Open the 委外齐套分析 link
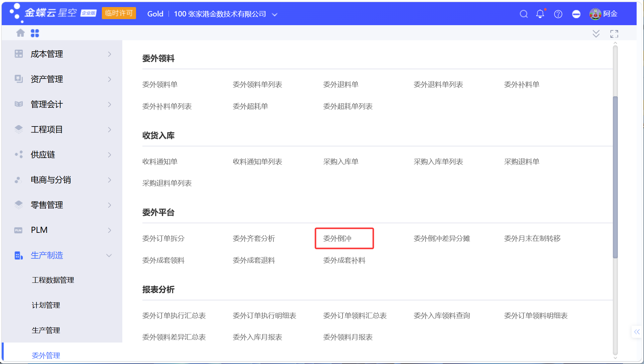Screen dimensions: 644x364 tap(254, 238)
